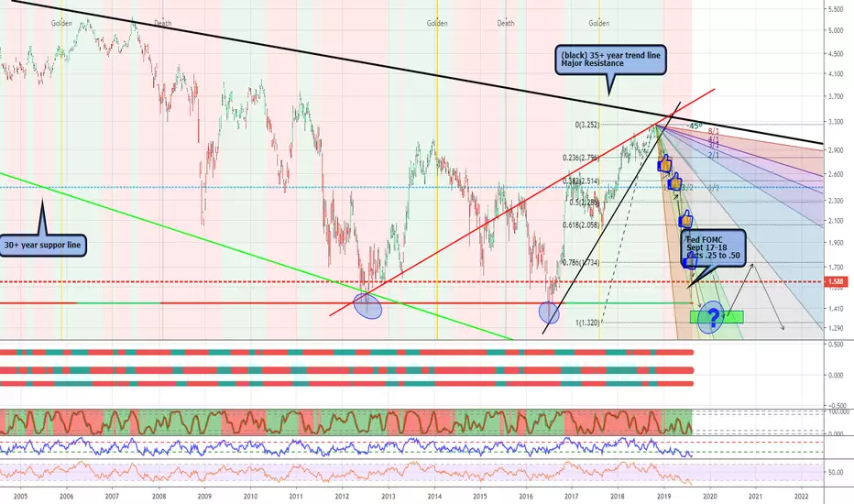854x504 pixels.
Task: Click the 4.100 price axis value
Action: (x=836, y=74)
